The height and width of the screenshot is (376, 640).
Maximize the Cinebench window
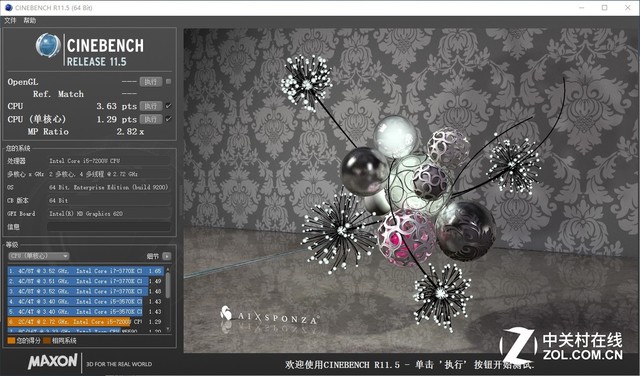pyautogui.click(x=604, y=7)
